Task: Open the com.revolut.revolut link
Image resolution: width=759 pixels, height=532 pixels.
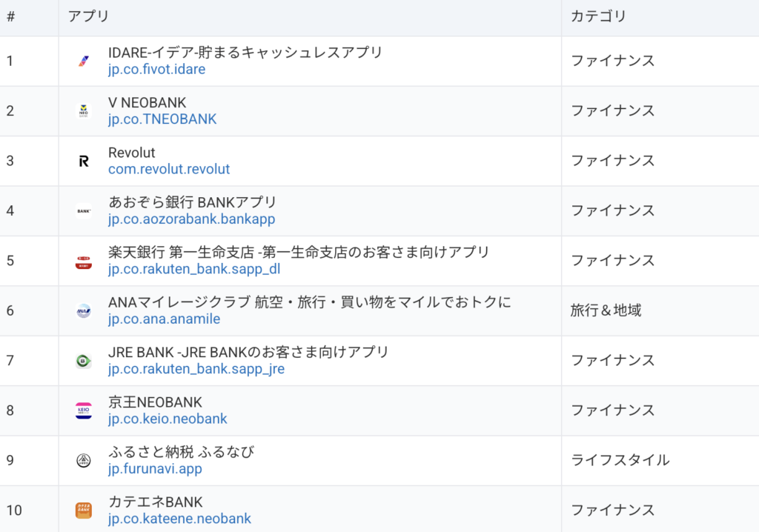Action: tap(169, 170)
